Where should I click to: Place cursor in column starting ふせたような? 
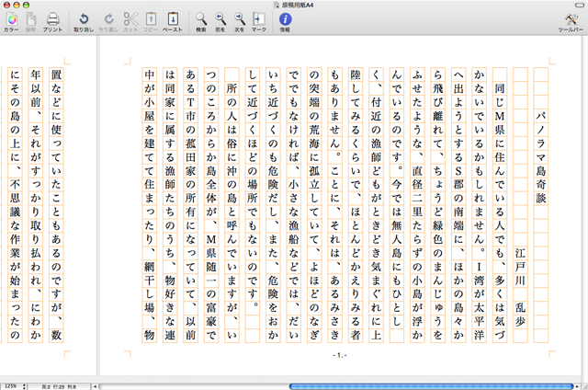[417, 205]
